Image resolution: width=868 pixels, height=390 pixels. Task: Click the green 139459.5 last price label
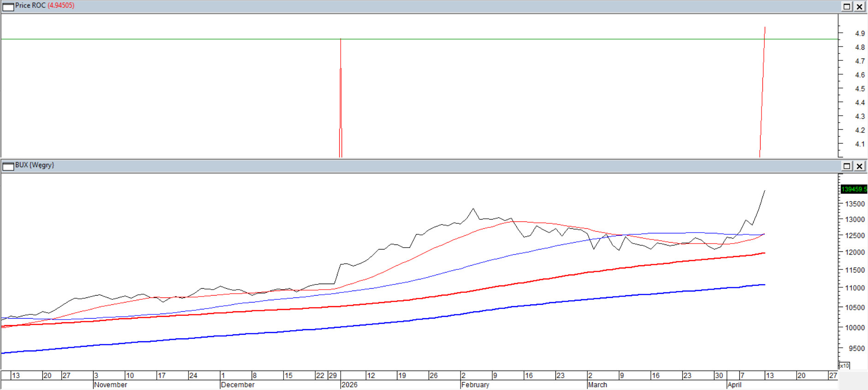pos(854,189)
